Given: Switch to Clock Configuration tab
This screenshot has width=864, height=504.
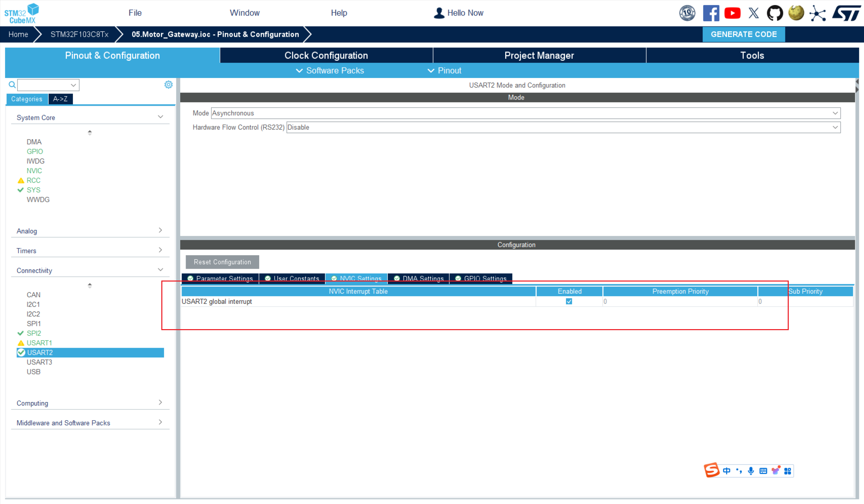Looking at the screenshot, I should [x=326, y=56].
